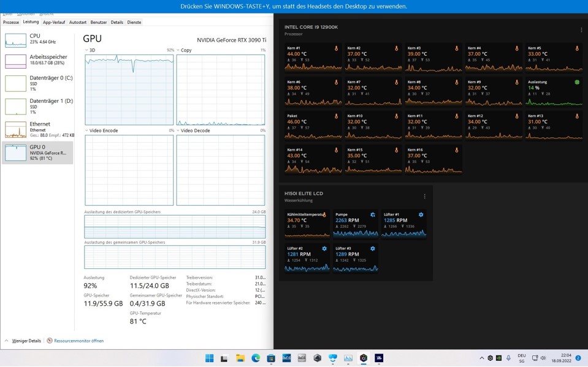Switch to the iCUE taskbar icon
This screenshot has height=367, width=588.
tap(364, 358)
